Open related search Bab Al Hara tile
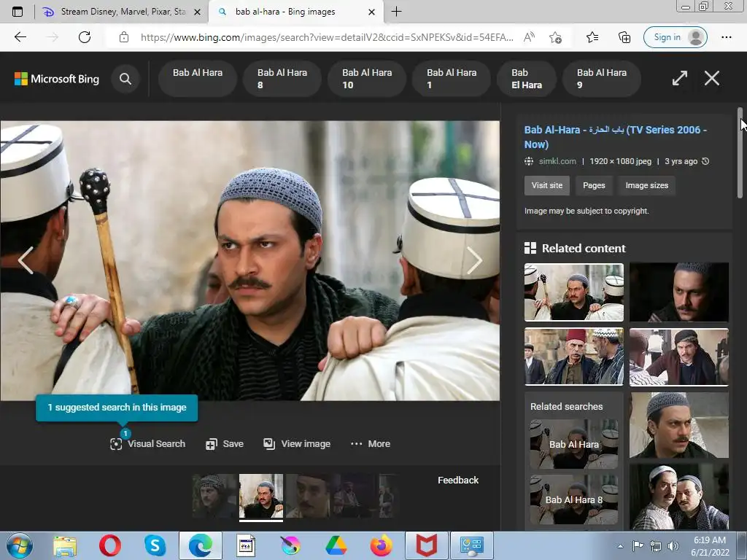Viewport: 747px width, 560px height. [x=573, y=444]
